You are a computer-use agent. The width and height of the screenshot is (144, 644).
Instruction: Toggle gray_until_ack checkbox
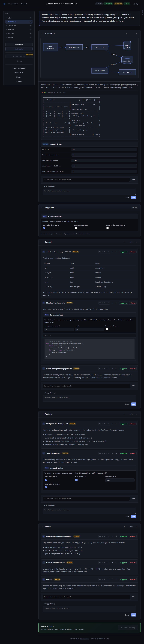(76, 480)
